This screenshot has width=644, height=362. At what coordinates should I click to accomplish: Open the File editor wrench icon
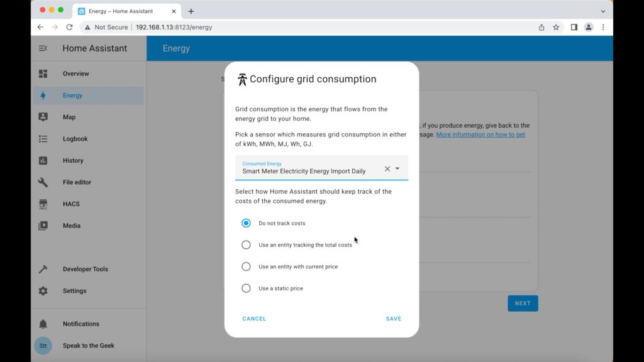click(x=43, y=182)
